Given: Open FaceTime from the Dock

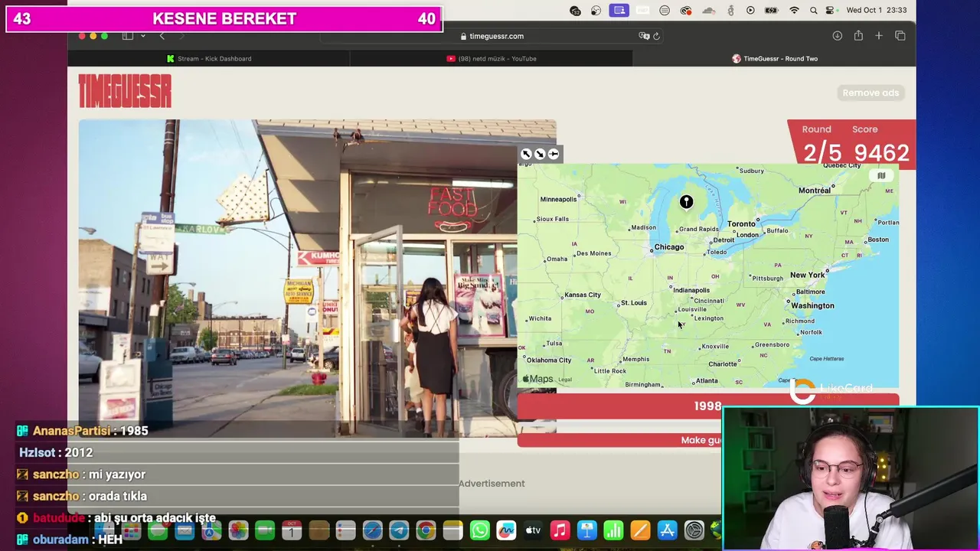Looking at the screenshot, I should pos(265,530).
